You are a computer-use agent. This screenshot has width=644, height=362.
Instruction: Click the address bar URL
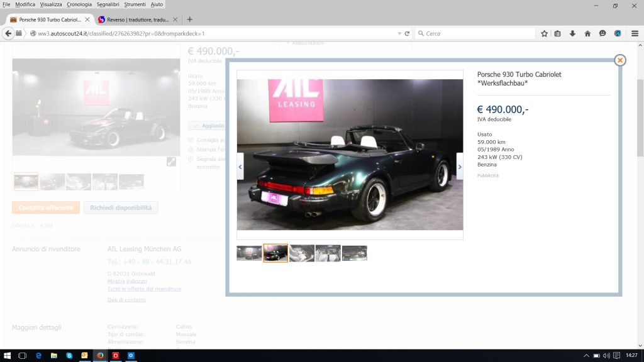click(x=121, y=34)
